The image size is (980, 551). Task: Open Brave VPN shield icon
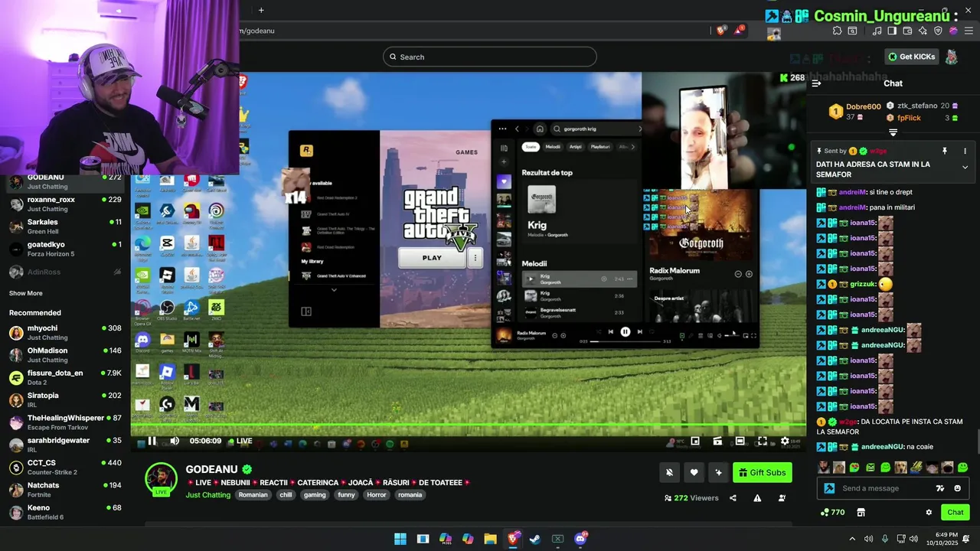pos(938,31)
